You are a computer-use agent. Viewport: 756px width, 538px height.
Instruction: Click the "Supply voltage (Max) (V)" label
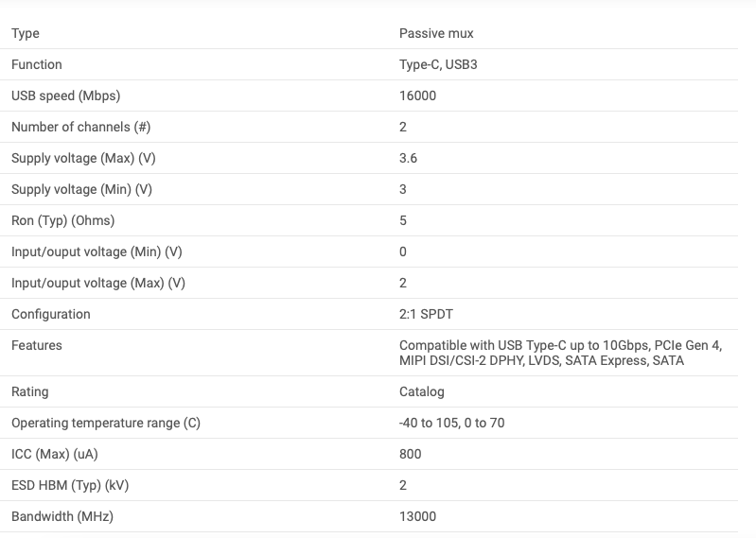[x=83, y=158]
